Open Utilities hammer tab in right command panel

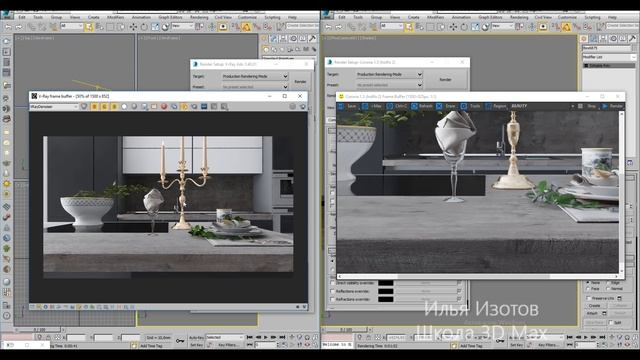tap(632, 39)
